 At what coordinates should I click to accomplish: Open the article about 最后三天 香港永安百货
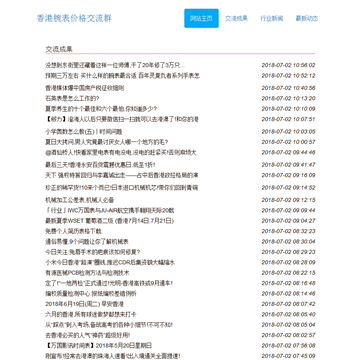point(100,165)
